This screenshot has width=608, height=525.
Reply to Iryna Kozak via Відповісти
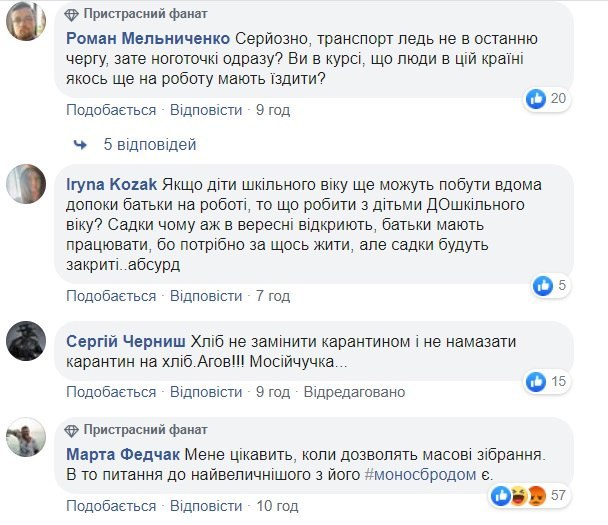206,296
